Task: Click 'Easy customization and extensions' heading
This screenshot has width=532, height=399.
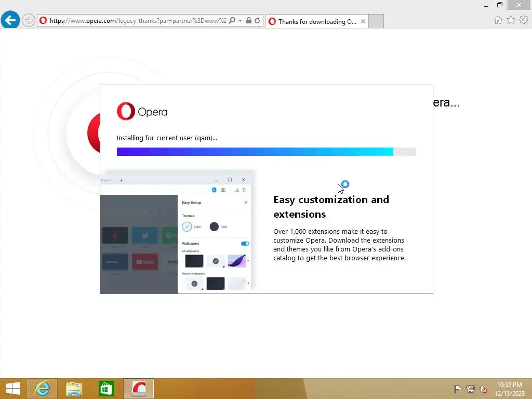Action: (331, 207)
